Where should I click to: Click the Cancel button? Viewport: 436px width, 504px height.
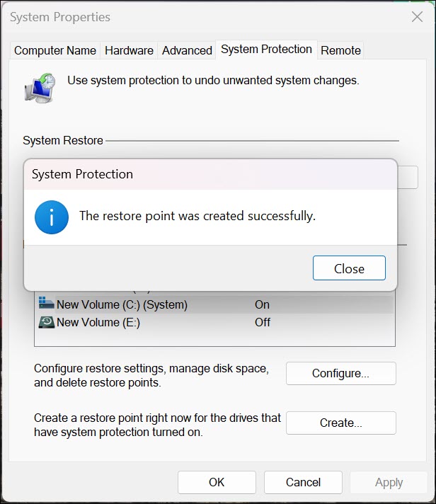click(x=303, y=482)
